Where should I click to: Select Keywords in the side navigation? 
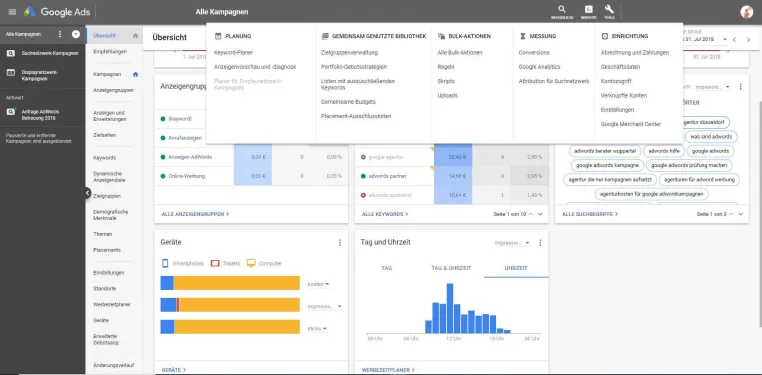pos(104,158)
